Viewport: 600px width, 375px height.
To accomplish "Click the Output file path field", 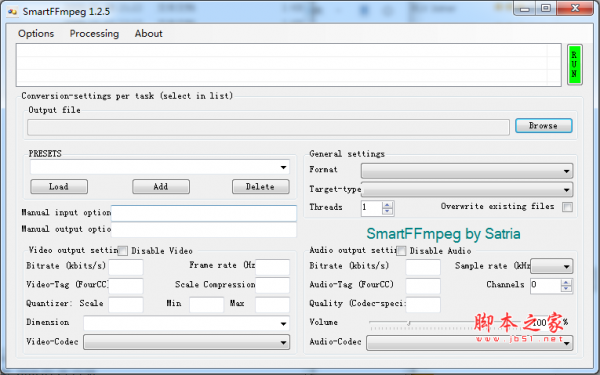I will click(x=268, y=127).
